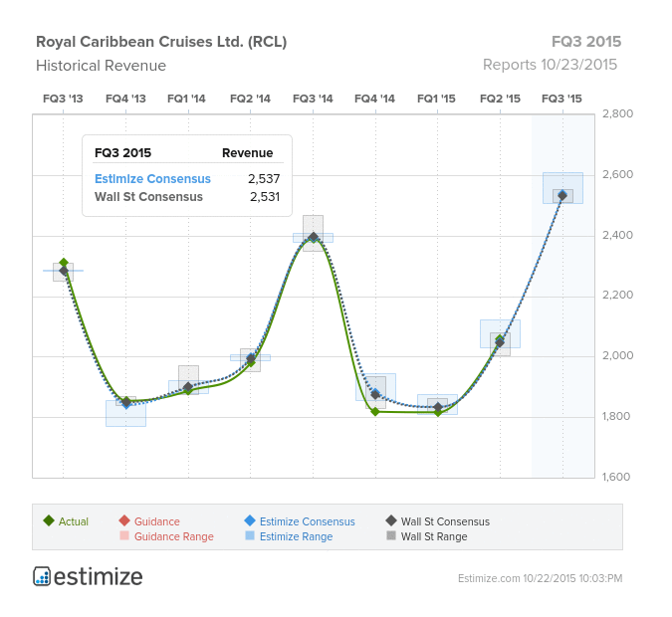Click the Wall St Range gray square swatch
Image resolution: width=672 pixels, height=617 pixels.
click(391, 535)
